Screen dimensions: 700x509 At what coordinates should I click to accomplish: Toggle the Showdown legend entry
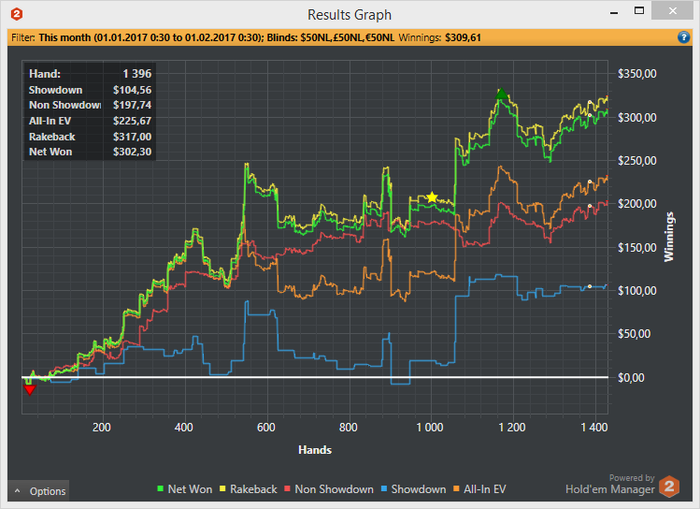pos(413,489)
